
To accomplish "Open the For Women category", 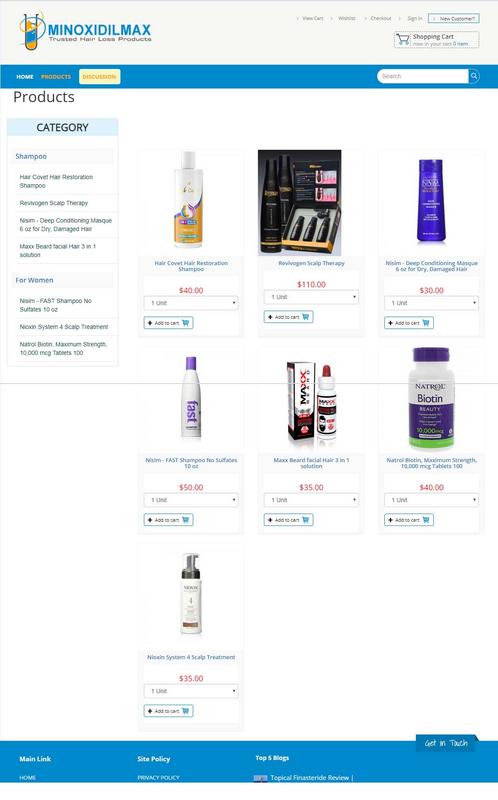I will pyautogui.click(x=34, y=280).
